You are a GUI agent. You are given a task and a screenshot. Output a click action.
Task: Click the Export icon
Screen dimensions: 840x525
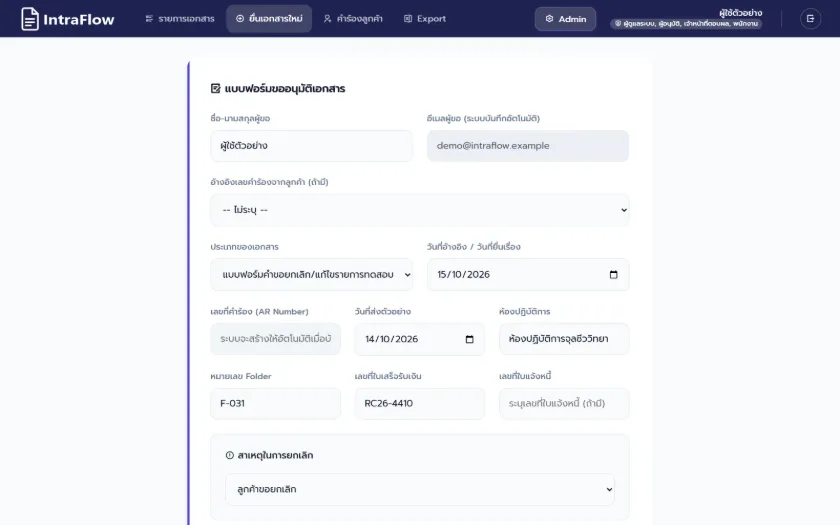click(408, 19)
